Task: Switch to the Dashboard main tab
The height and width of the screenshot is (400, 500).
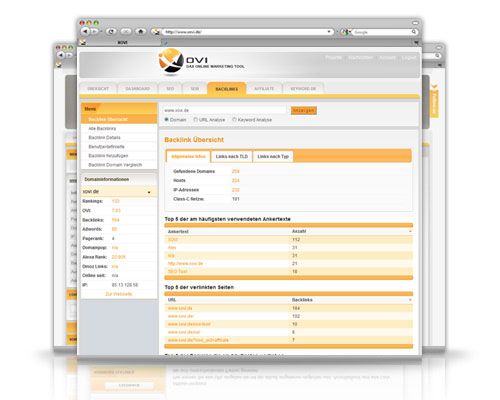Action: coord(137,89)
